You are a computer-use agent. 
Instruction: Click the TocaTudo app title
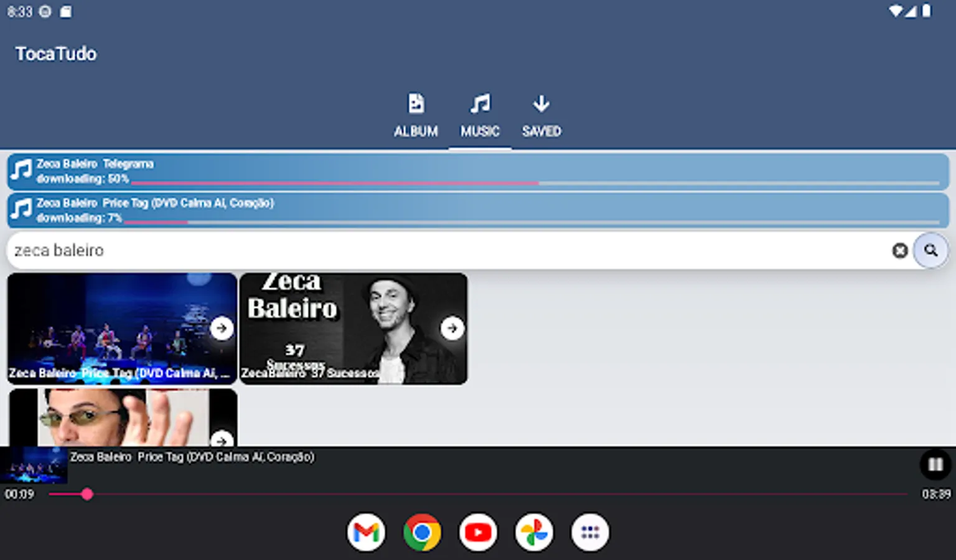pos(56,54)
